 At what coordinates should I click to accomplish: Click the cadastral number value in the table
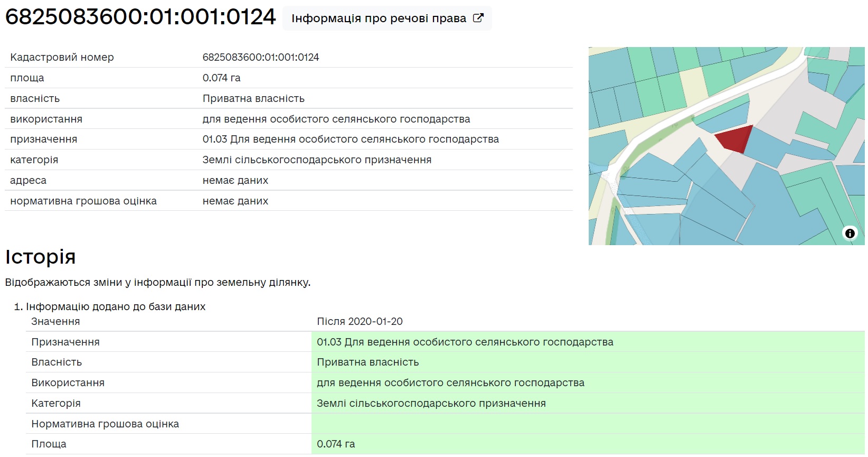(261, 57)
